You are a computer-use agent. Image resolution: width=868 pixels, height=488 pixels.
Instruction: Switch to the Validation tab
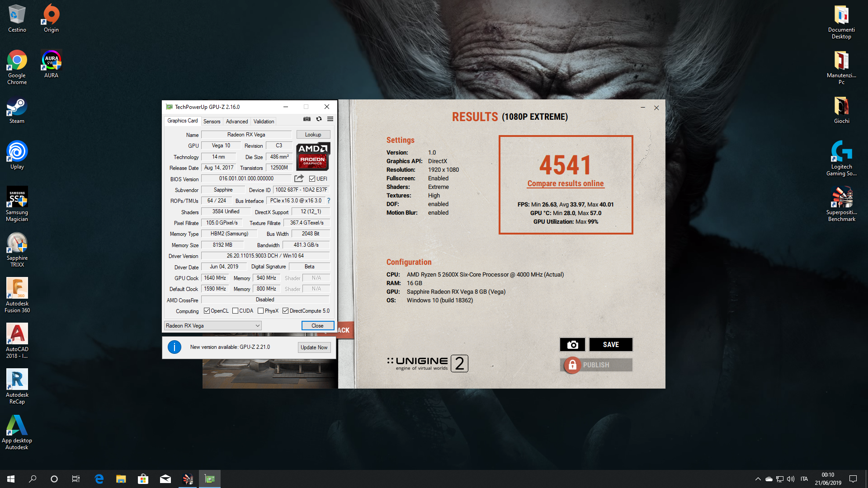pos(264,122)
